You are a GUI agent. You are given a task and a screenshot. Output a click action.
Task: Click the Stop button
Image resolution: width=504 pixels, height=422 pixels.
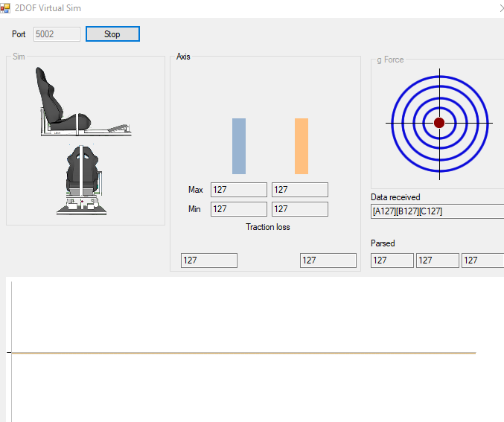coord(112,34)
